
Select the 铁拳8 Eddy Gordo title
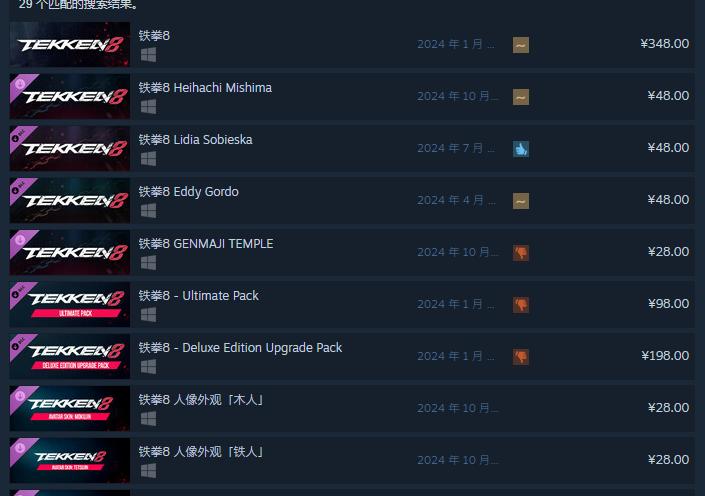tap(188, 192)
